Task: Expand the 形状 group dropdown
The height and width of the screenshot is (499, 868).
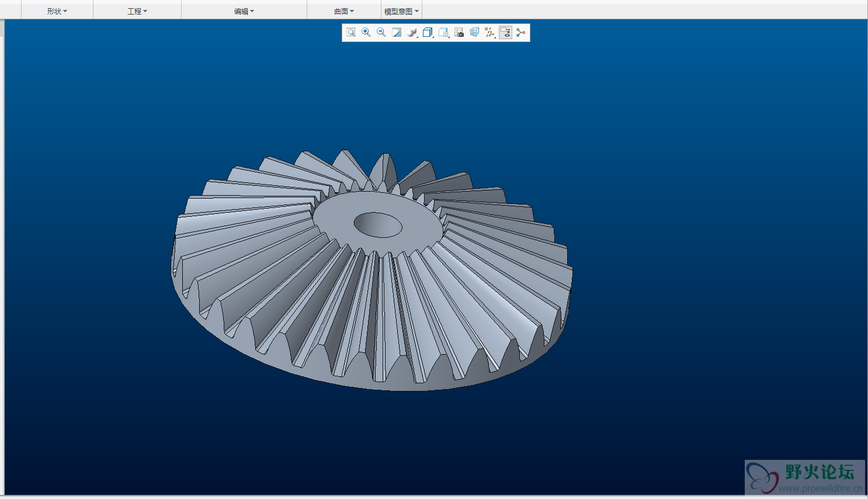Action: pyautogui.click(x=57, y=11)
